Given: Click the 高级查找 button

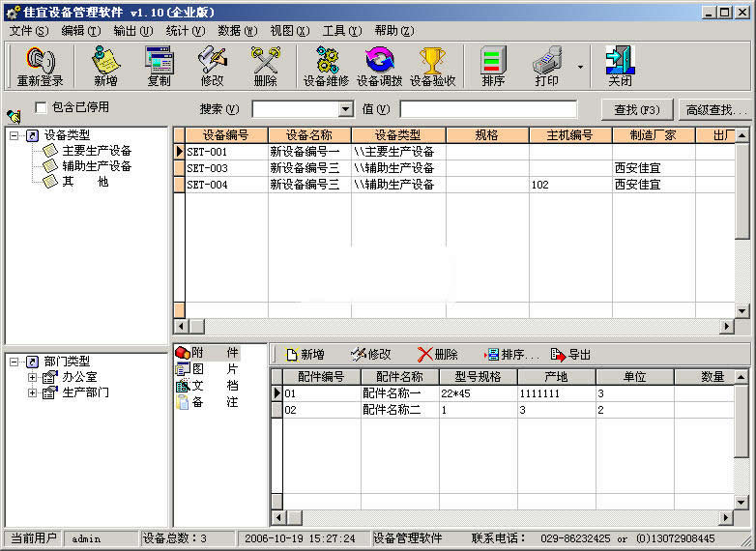Looking at the screenshot, I should click(x=715, y=110).
